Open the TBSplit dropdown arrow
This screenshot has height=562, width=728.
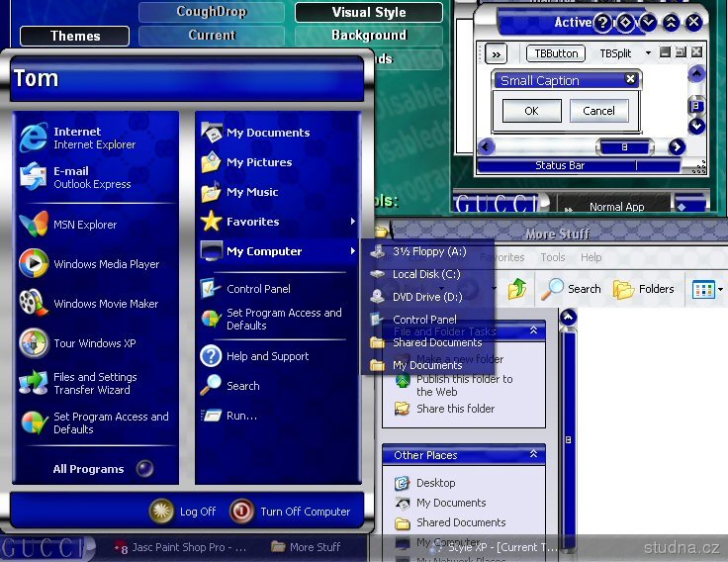click(648, 53)
